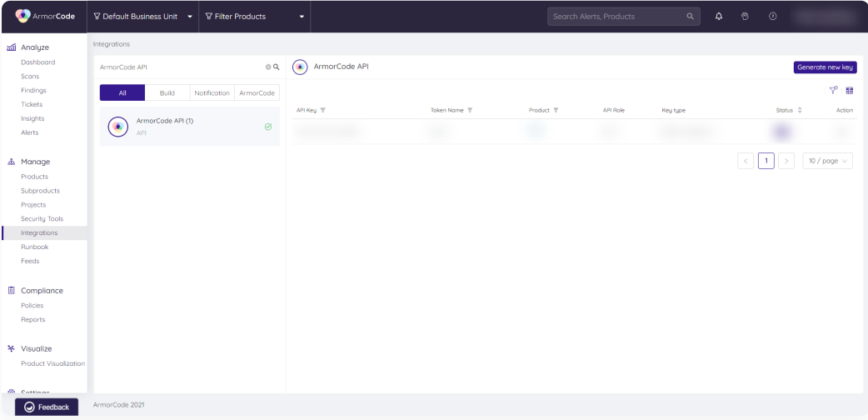Click the Key type column header

coord(674,110)
